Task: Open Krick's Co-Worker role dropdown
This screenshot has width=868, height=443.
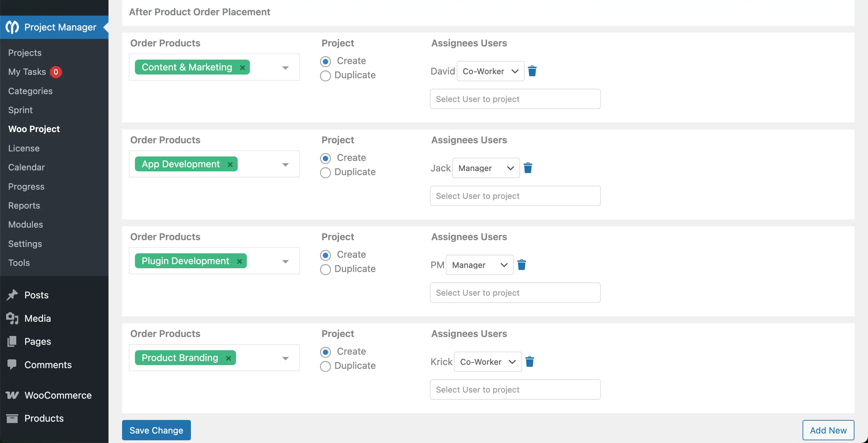Action: click(x=487, y=362)
